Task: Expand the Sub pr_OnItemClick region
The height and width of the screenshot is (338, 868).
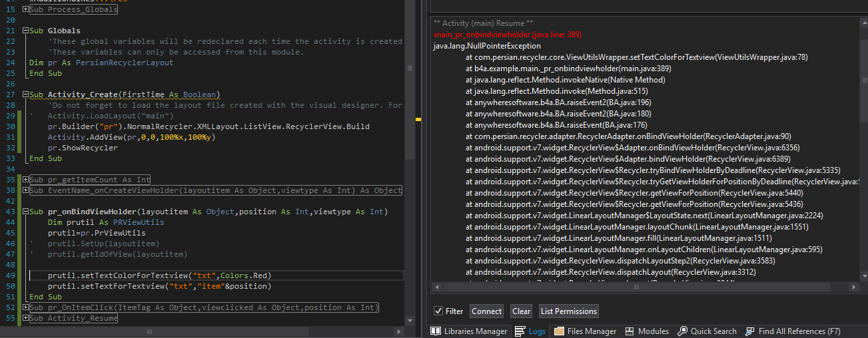Action: (x=25, y=307)
